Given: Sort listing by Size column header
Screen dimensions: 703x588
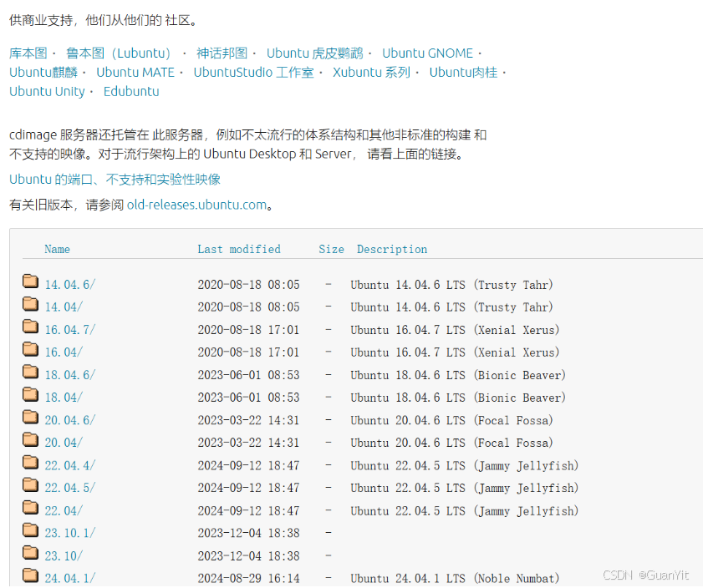Looking at the screenshot, I should (x=331, y=250).
